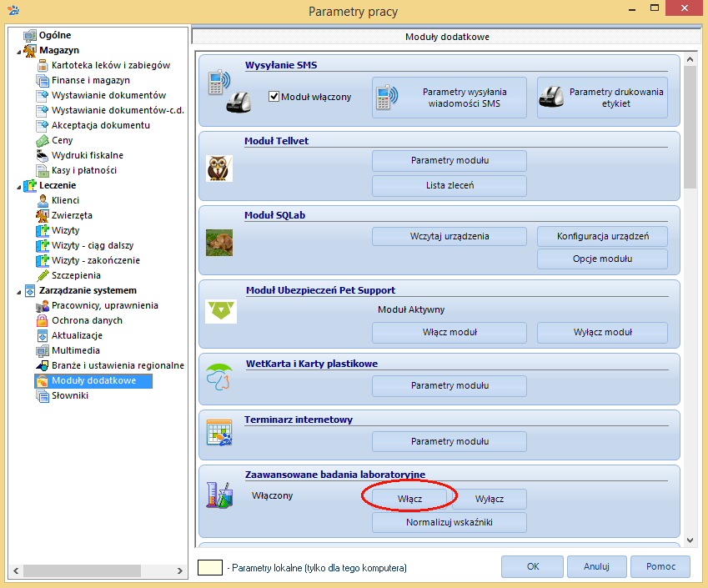Click the Finanse i magazyn icon

43,80
